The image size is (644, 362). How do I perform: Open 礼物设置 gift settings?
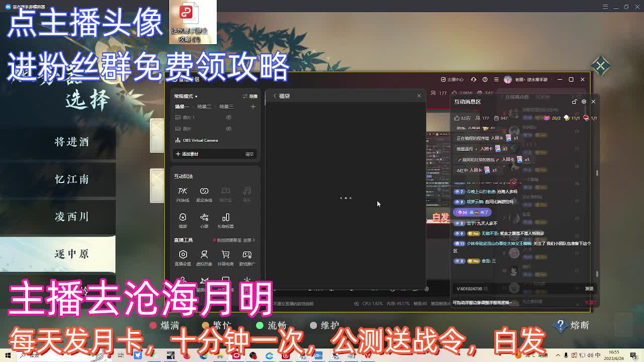(225, 219)
